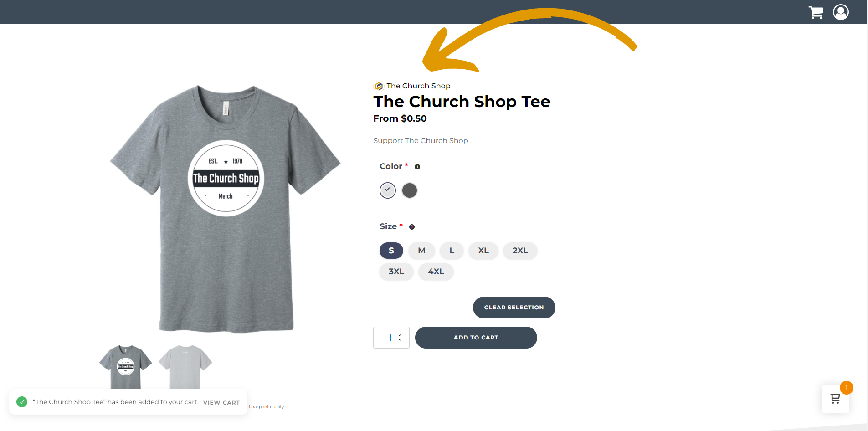Open the user account icon
The height and width of the screenshot is (431, 868).
point(841,12)
